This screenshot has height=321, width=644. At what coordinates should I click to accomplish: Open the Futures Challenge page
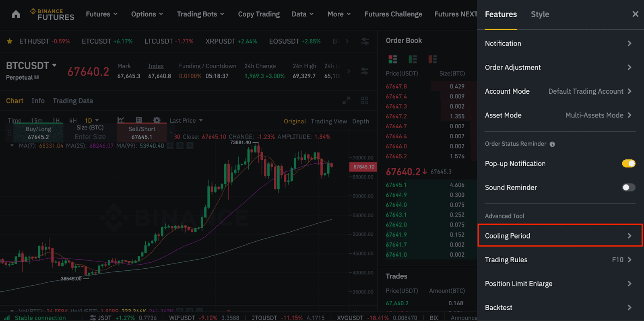393,14
